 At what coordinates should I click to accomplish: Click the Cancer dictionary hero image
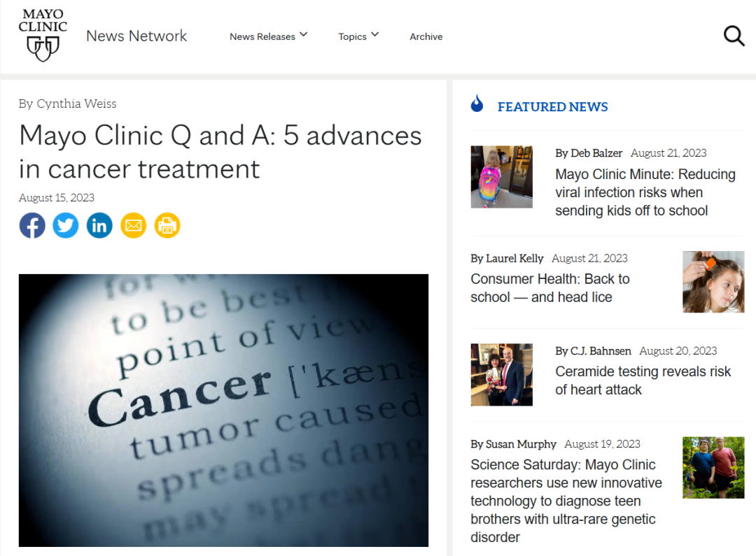[x=224, y=411]
